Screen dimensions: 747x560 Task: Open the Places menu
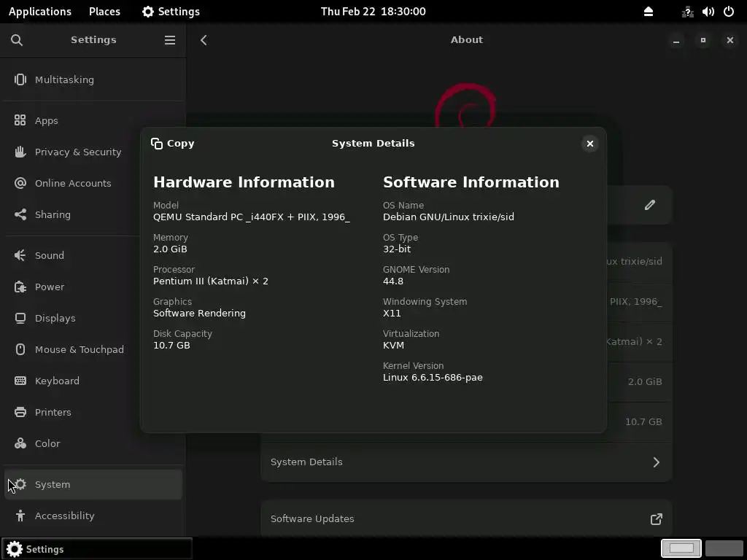pyautogui.click(x=104, y=12)
